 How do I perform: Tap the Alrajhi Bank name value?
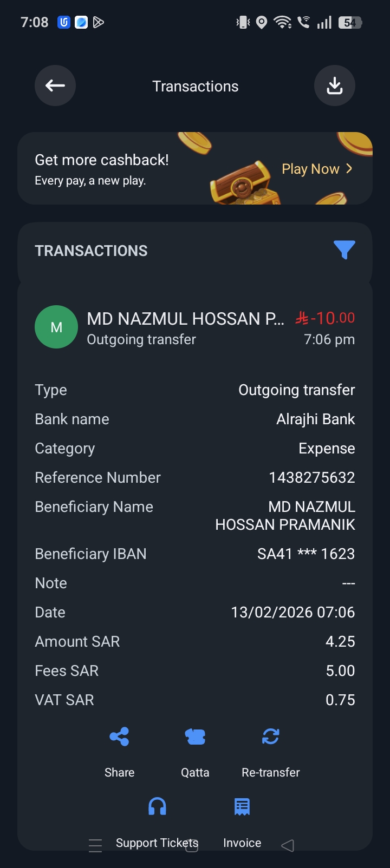[315, 419]
